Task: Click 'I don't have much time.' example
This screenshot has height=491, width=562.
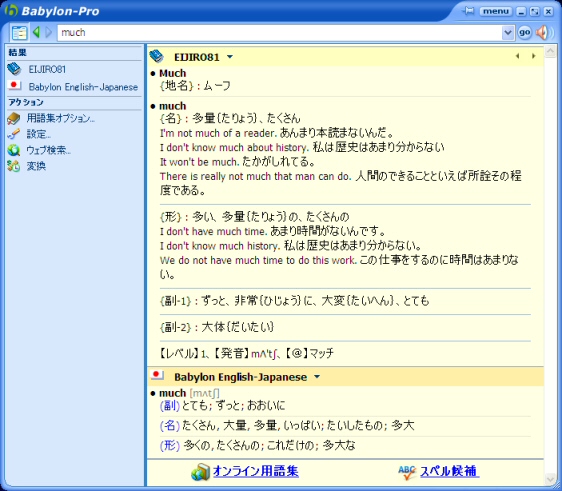Action: tap(214, 232)
